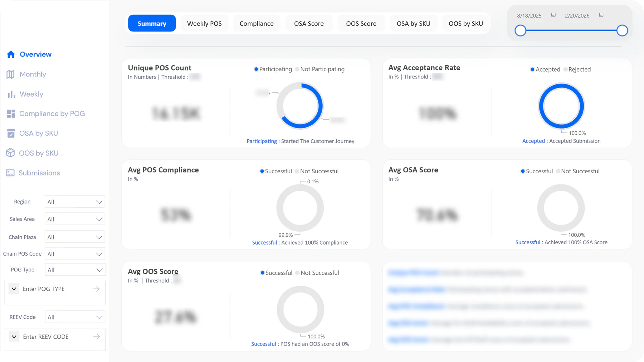Switch to the OOS by SKU tab
The height and width of the screenshot is (362, 644).
466,23
